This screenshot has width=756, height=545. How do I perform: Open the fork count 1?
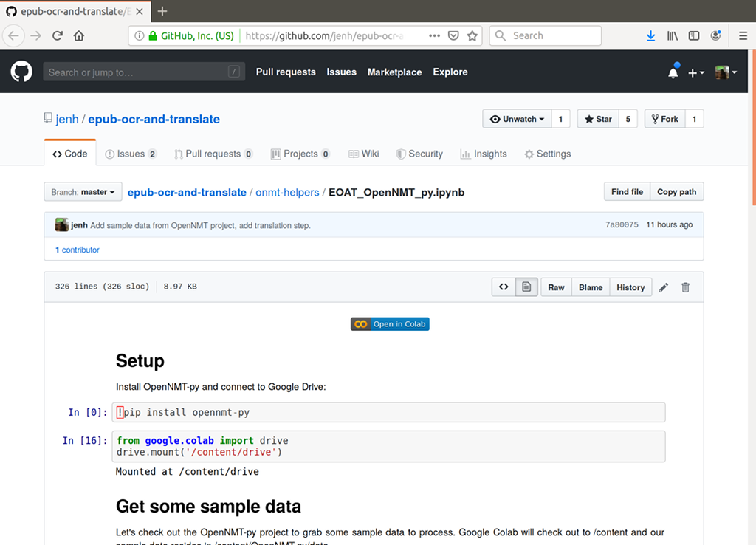tap(694, 119)
